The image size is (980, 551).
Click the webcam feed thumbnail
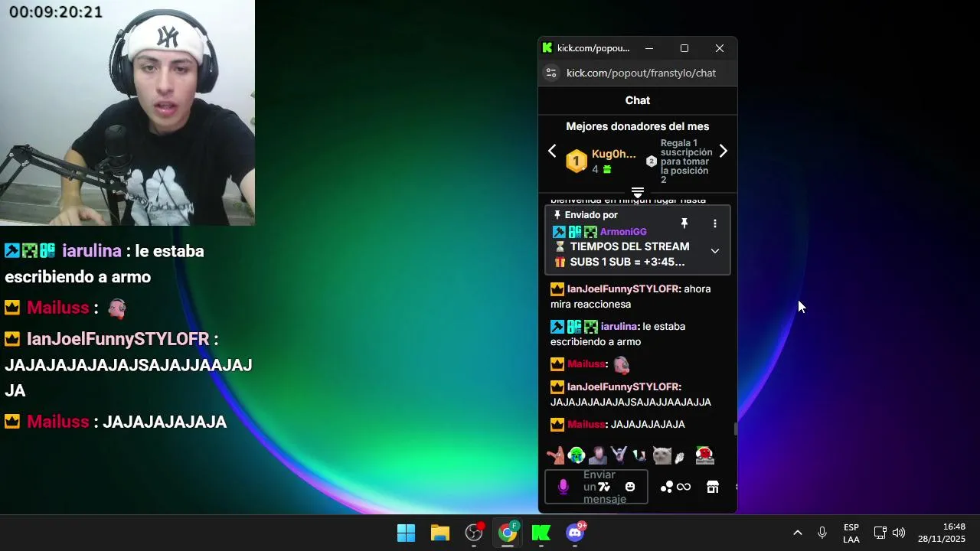click(x=127, y=112)
